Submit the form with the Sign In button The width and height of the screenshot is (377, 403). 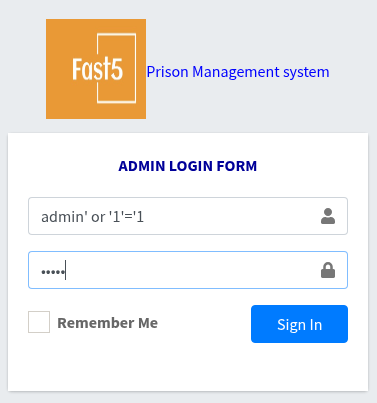(299, 324)
